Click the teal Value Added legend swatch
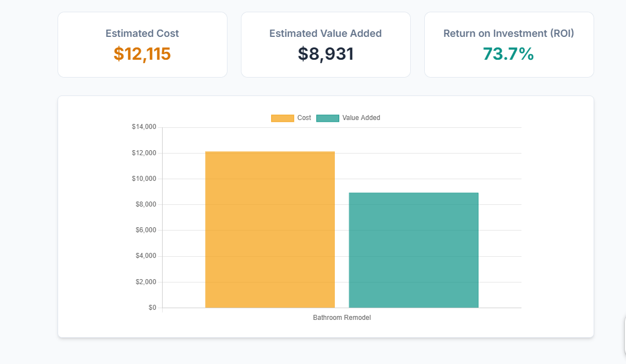The image size is (626, 364). pos(328,118)
